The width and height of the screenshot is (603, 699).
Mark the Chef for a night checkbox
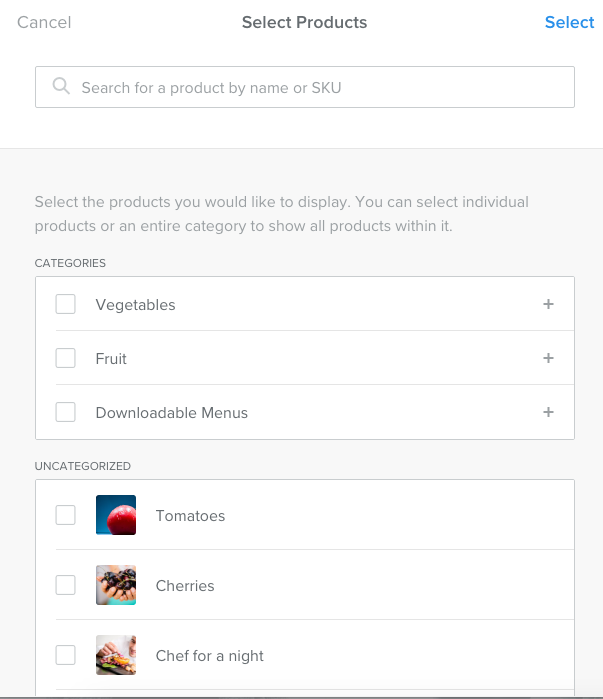coord(66,656)
